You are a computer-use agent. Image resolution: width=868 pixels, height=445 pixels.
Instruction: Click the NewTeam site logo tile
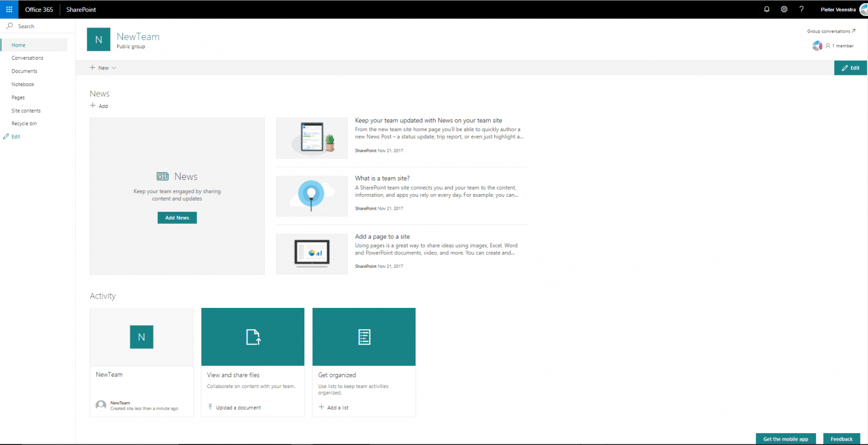click(99, 40)
